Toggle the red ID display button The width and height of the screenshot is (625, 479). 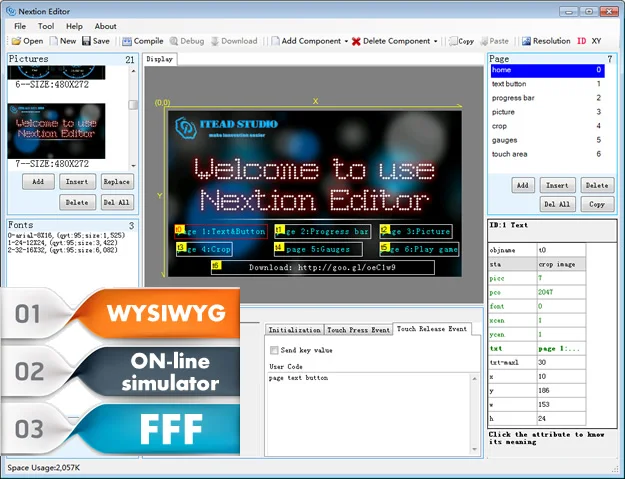[581, 41]
